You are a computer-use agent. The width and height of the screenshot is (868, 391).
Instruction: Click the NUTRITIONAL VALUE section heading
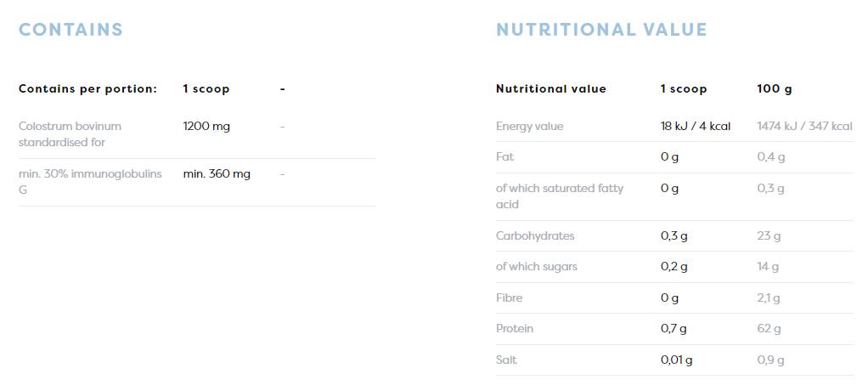[601, 30]
